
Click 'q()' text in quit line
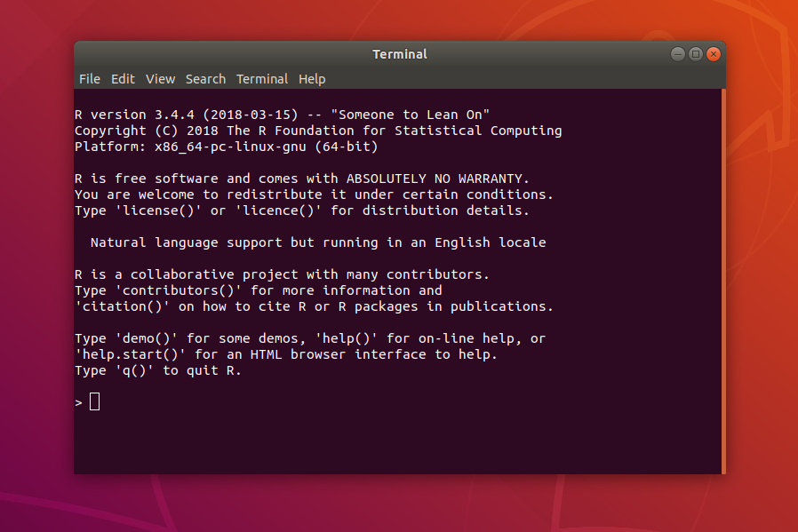(134, 370)
